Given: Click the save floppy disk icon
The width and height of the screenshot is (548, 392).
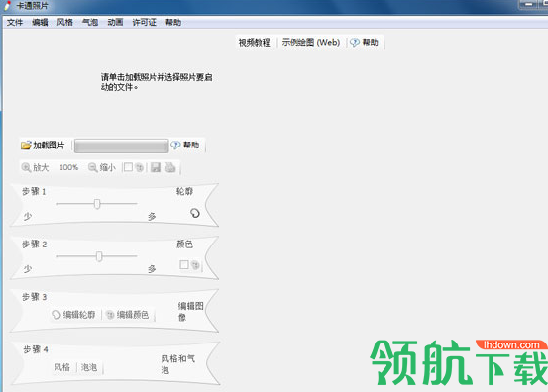Looking at the screenshot, I should pyautogui.click(x=156, y=167).
